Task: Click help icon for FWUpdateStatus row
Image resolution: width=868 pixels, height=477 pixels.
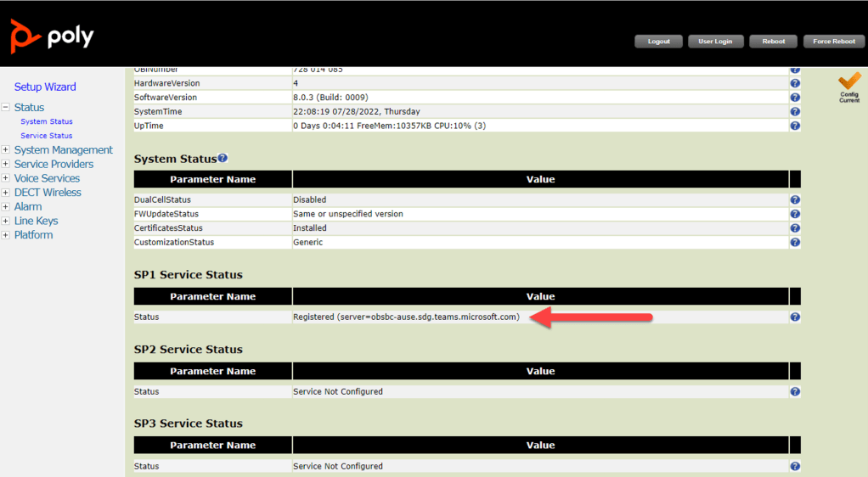Action: tap(795, 214)
